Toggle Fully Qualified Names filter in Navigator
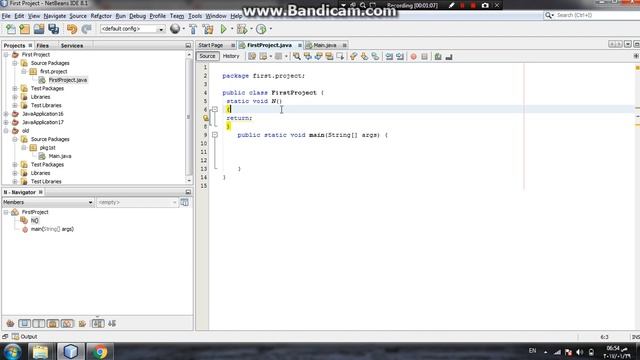This screenshot has height=360, width=640. tap(82, 324)
